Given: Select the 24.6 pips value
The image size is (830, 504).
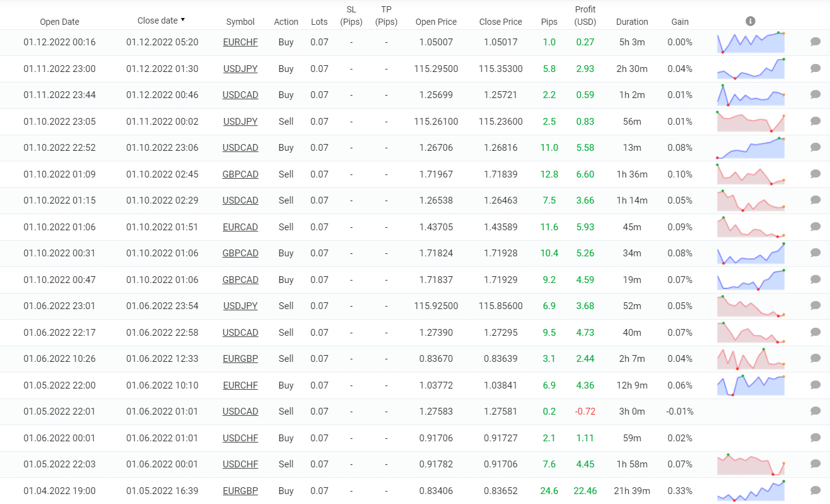Looking at the screenshot, I should point(549,491).
